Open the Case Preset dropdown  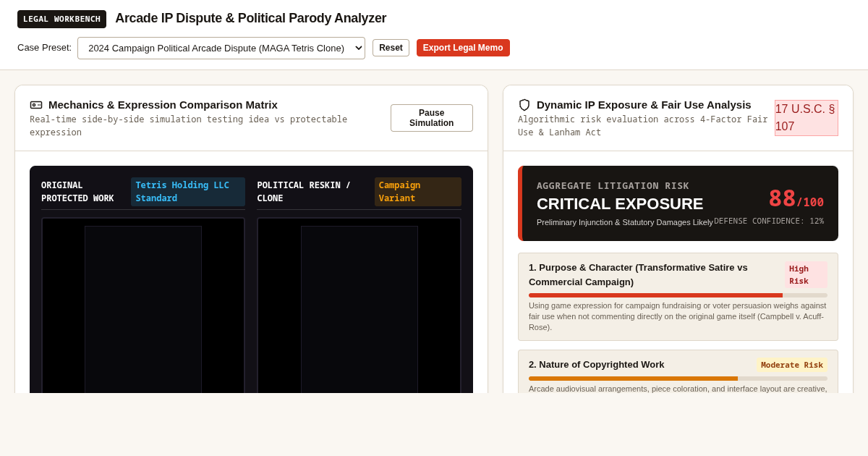tap(221, 48)
